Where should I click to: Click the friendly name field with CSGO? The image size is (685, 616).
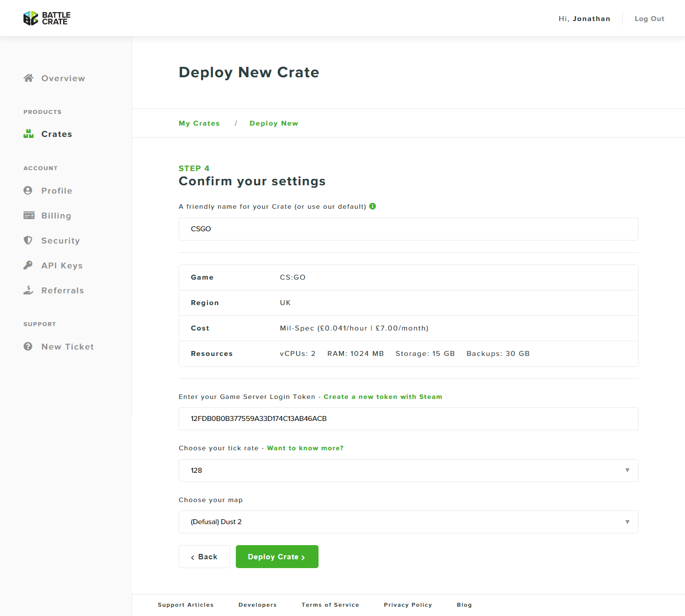[409, 229]
